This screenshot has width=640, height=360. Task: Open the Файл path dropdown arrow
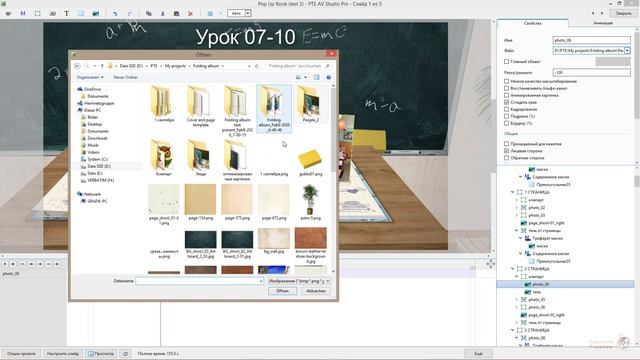[627, 51]
